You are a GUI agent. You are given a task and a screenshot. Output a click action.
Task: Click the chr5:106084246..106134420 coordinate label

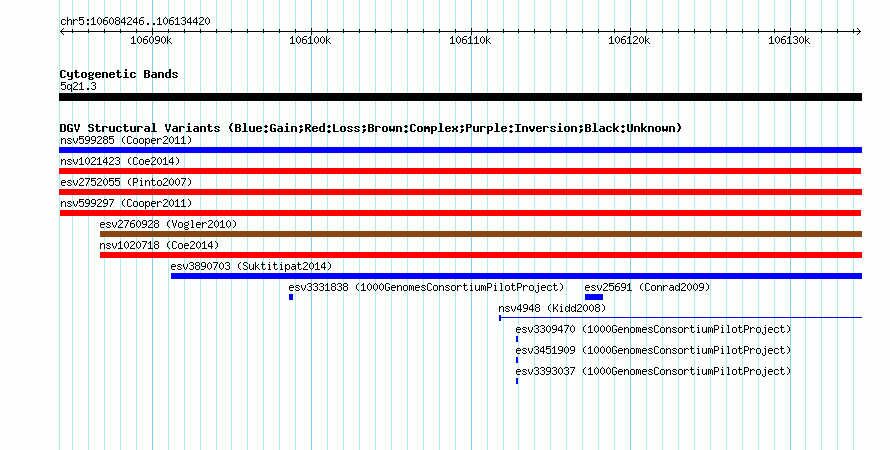[x=135, y=21]
